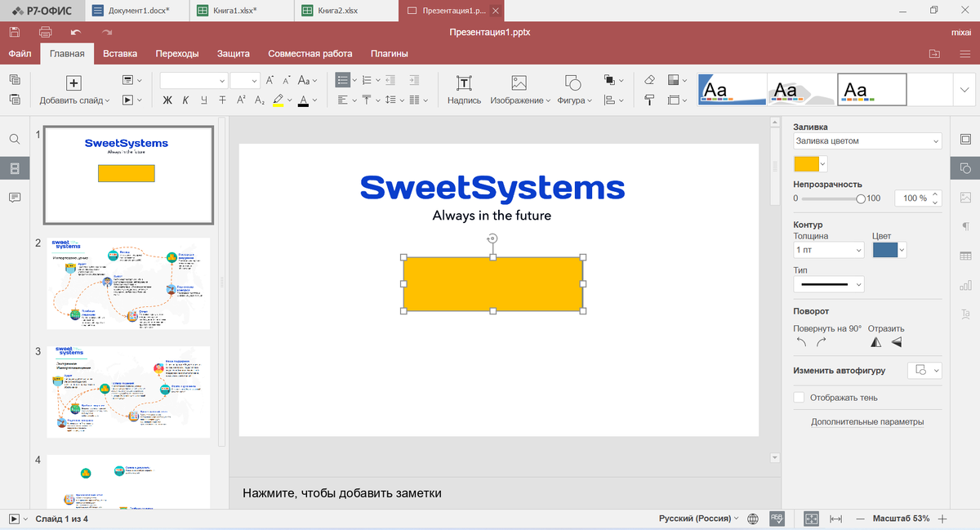Toggle strikethrough text formatting
The width and height of the screenshot is (980, 530).
point(222,100)
